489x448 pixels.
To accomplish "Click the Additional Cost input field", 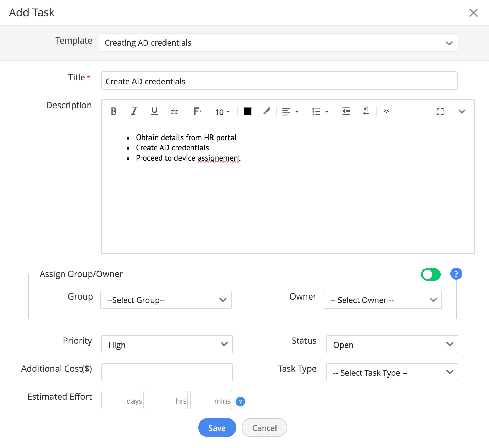I will (167, 372).
